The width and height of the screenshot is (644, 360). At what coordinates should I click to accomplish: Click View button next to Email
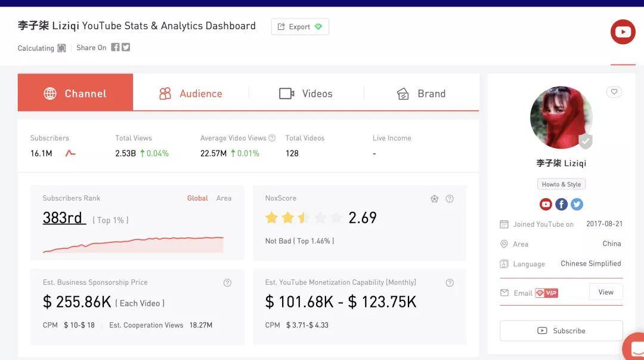606,292
